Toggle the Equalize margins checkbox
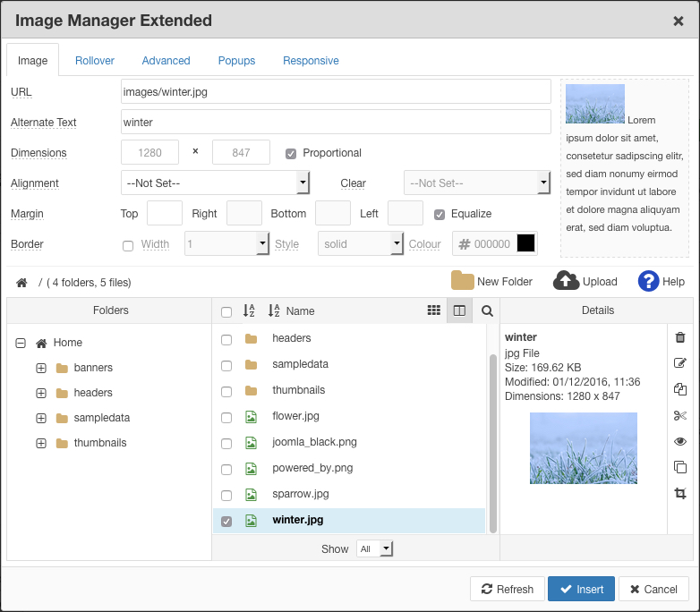The height and width of the screenshot is (612, 700). 440,214
